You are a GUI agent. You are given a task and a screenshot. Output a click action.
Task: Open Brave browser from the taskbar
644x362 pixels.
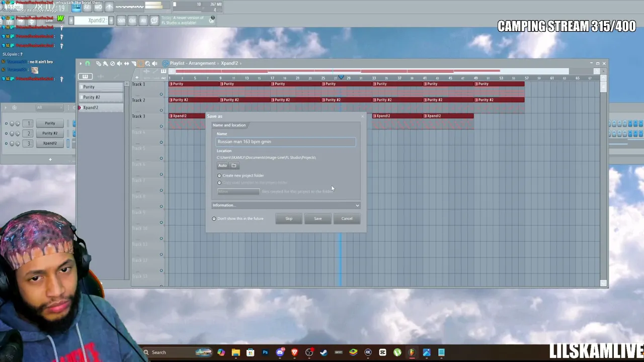pyautogui.click(x=294, y=352)
